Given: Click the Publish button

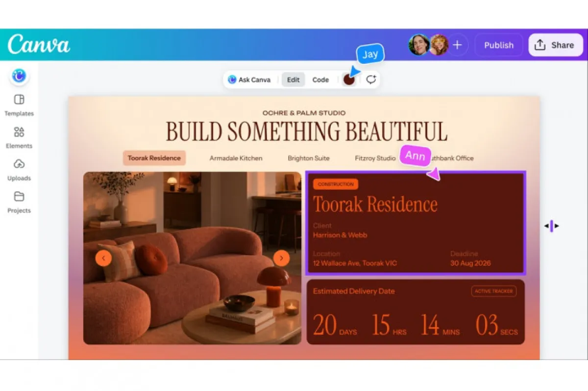Looking at the screenshot, I should (499, 45).
